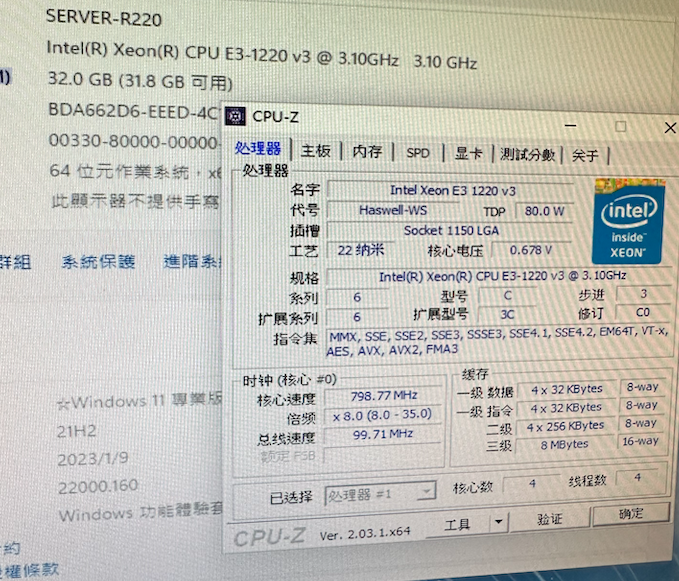Switch to the 内存 tab
Screen dimensions: 679x581
tap(367, 152)
